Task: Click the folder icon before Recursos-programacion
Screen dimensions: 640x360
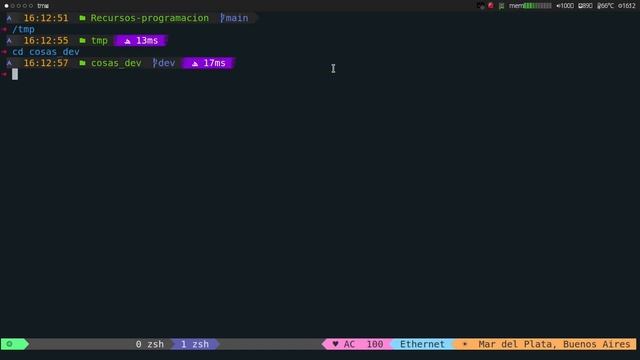Action: tap(82, 18)
